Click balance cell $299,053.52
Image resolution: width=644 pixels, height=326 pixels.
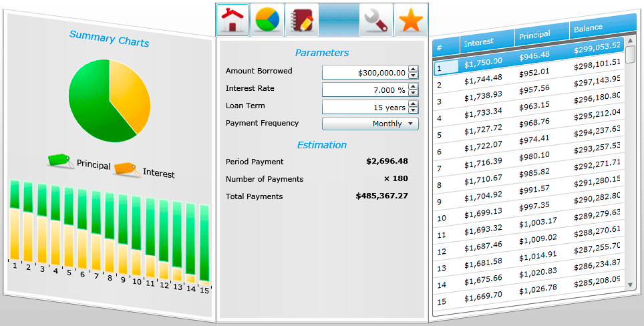597,47
